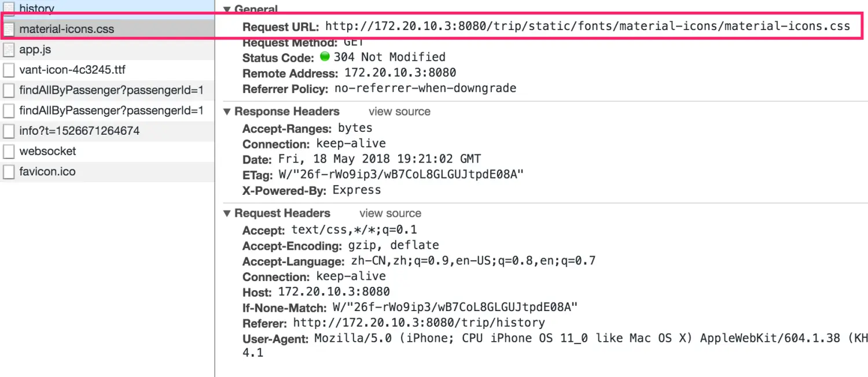Collapse the Request Headers disclosure triangle

point(227,213)
